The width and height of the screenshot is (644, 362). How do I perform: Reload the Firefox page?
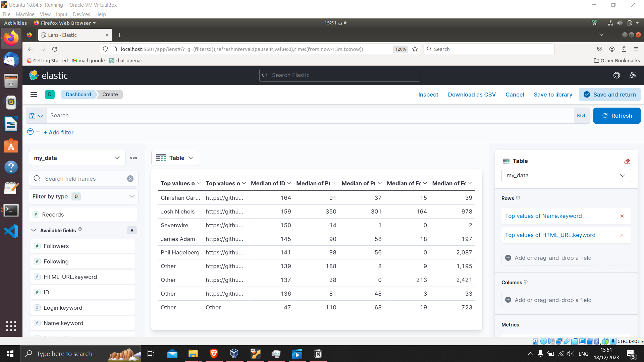[x=55, y=49]
